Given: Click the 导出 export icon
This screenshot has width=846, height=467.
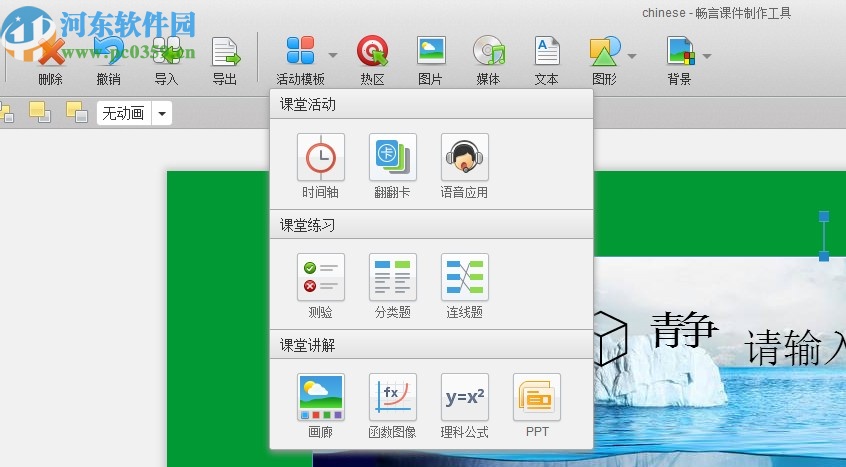Looking at the screenshot, I should click(x=225, y=51).
